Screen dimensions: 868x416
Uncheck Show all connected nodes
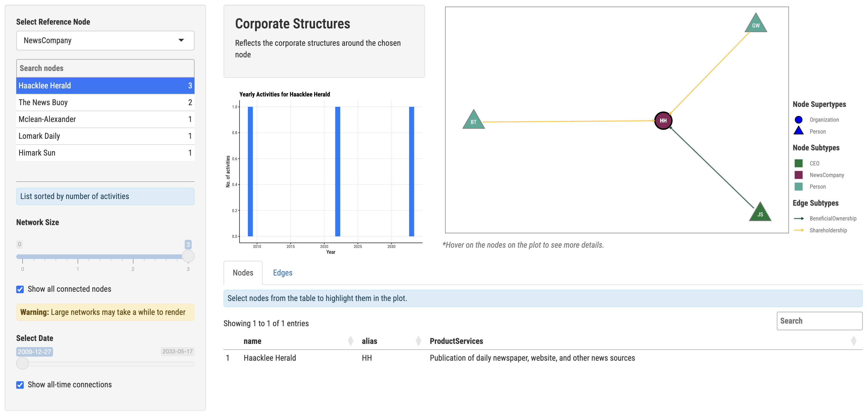20,289
